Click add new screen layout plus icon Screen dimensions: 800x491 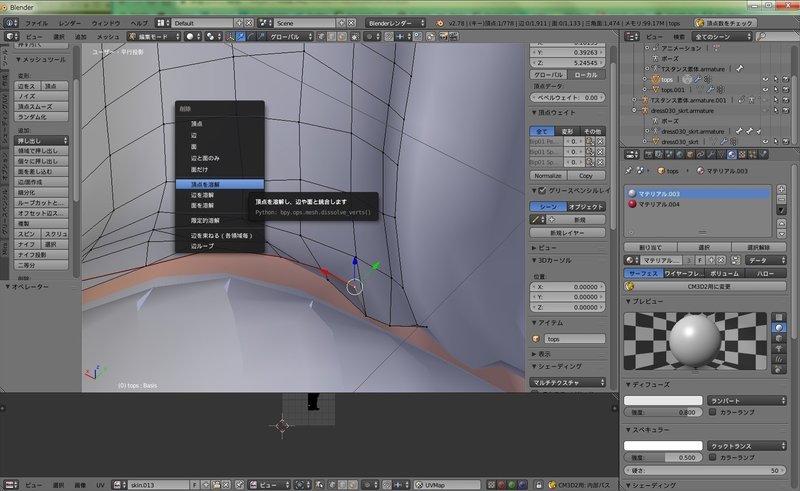pos(239,23)
